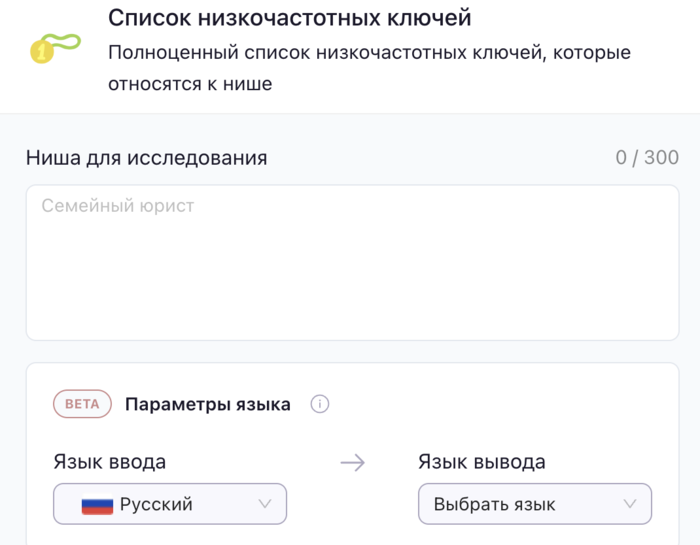Viewport: 700px width, 545px height.
Task: Click the BETA badge
Action: [x=82, y=404]
